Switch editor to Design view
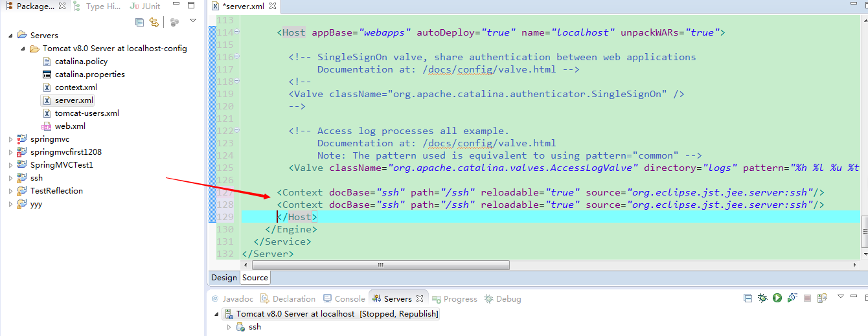The height and width of the screenshot is (336, 868). [224, 278]
